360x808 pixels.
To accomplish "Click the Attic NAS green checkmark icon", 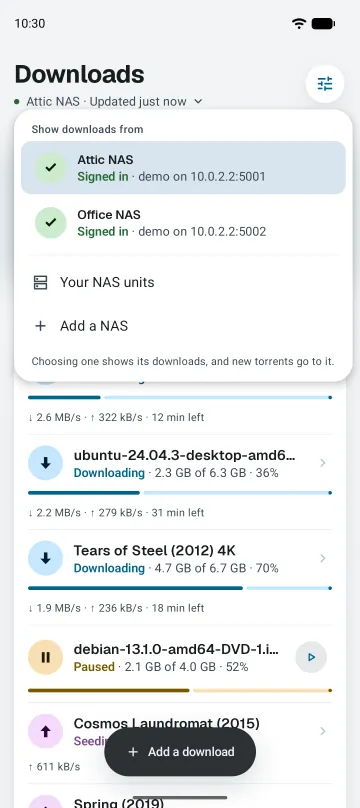I will click(x=50, y=167).
